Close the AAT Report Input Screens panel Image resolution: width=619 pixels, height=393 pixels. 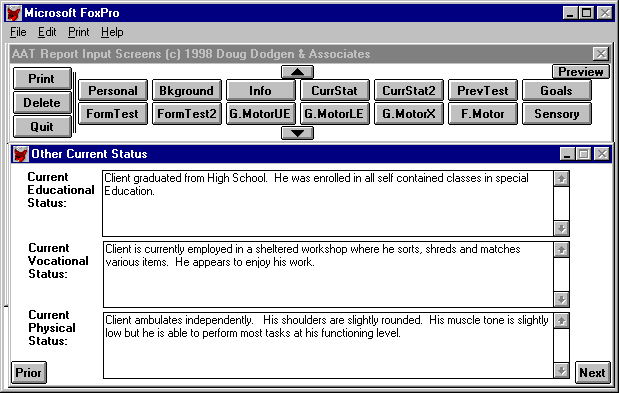(x=601, y=54)
